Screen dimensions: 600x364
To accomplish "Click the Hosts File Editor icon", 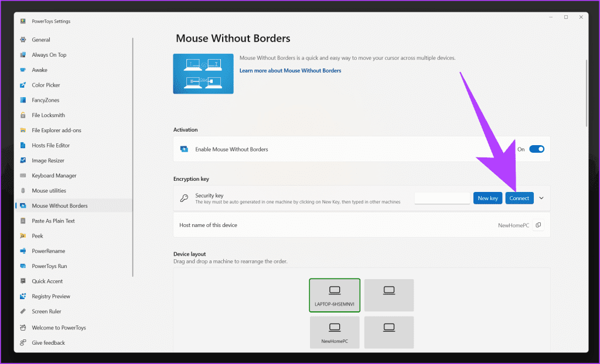I will tap(23, 145).
